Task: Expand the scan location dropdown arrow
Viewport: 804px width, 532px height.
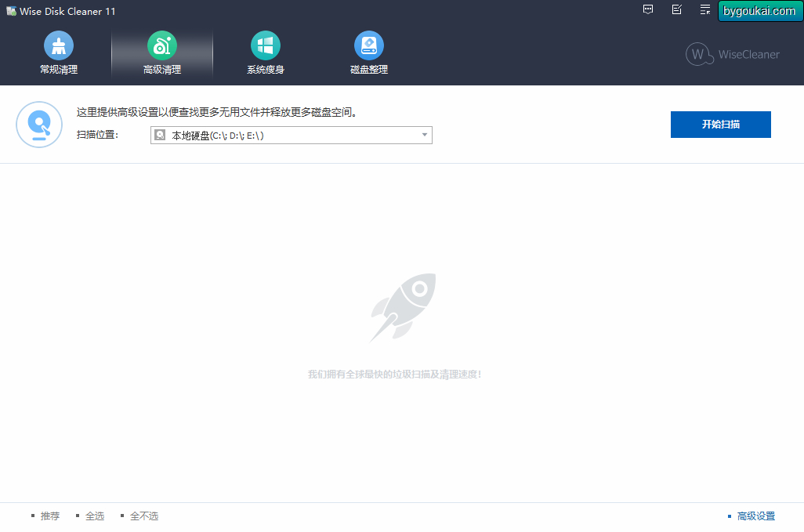Action: click(425, 135)
